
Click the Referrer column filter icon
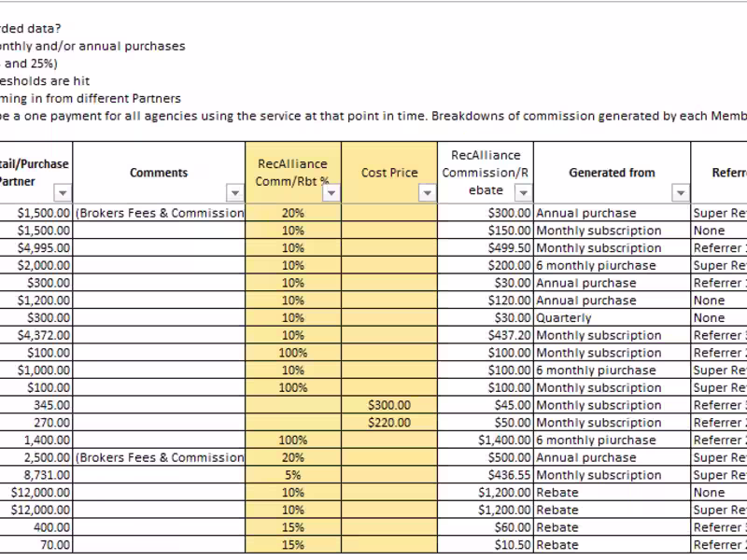pyautogui.click(x=740, y=193)
